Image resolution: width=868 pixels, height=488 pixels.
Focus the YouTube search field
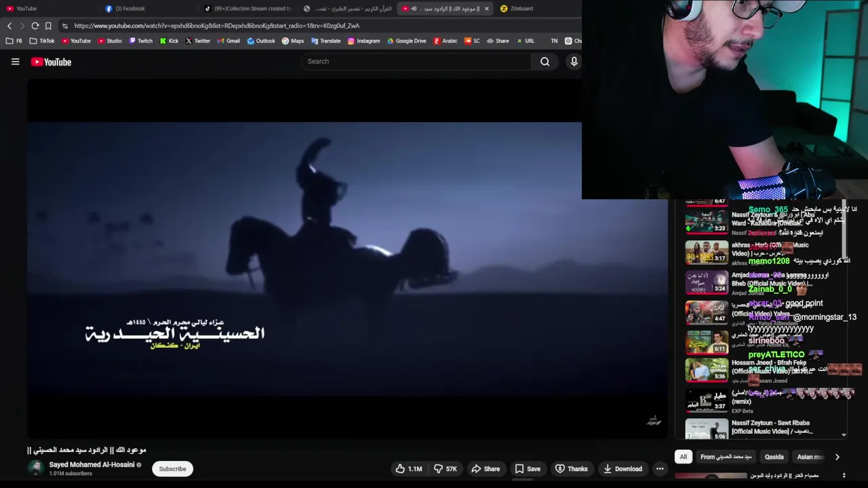pos(416,62)
